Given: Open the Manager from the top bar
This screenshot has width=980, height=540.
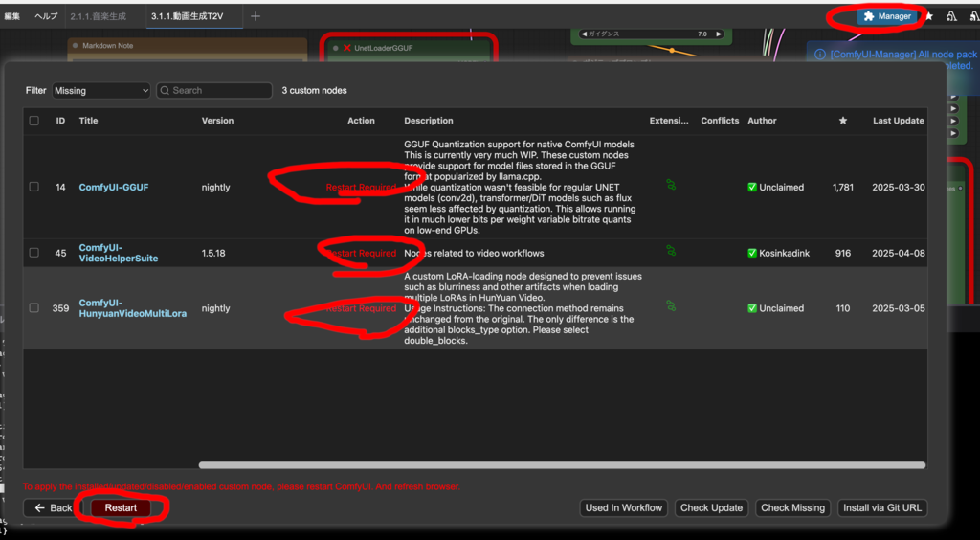Looking at the screenshot, I should (x=887, y=17).
